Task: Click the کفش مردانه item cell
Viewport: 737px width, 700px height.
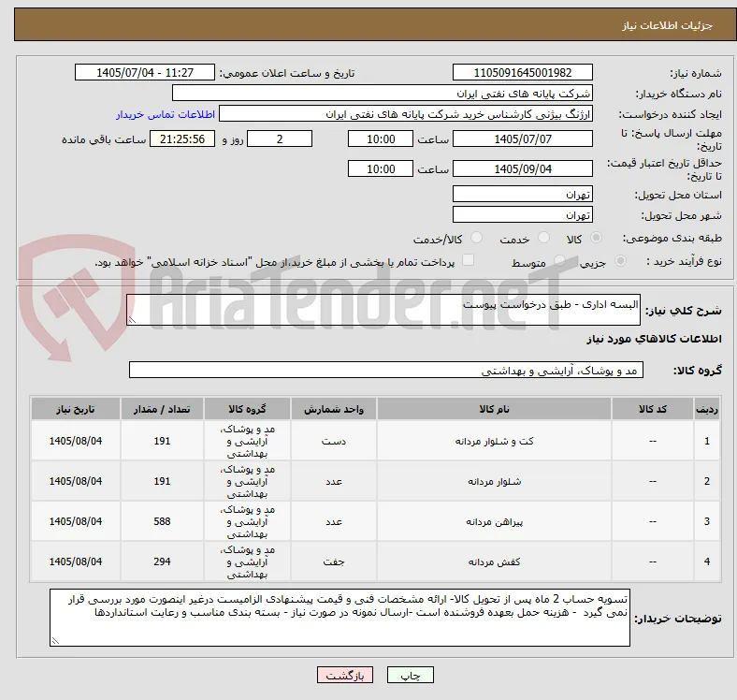Action: coord(494,561)
